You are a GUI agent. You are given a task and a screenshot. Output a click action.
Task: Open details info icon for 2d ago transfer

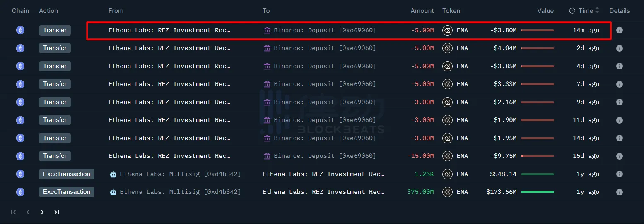[620, 48]
